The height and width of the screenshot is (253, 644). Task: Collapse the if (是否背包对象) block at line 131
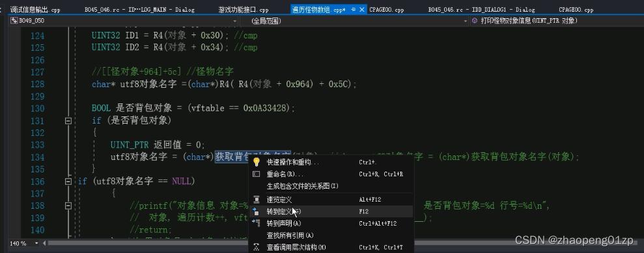coord(68,121)
